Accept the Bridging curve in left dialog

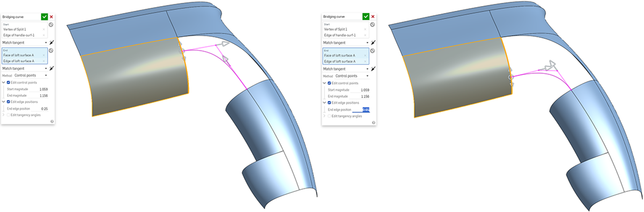tap(44, 16)
